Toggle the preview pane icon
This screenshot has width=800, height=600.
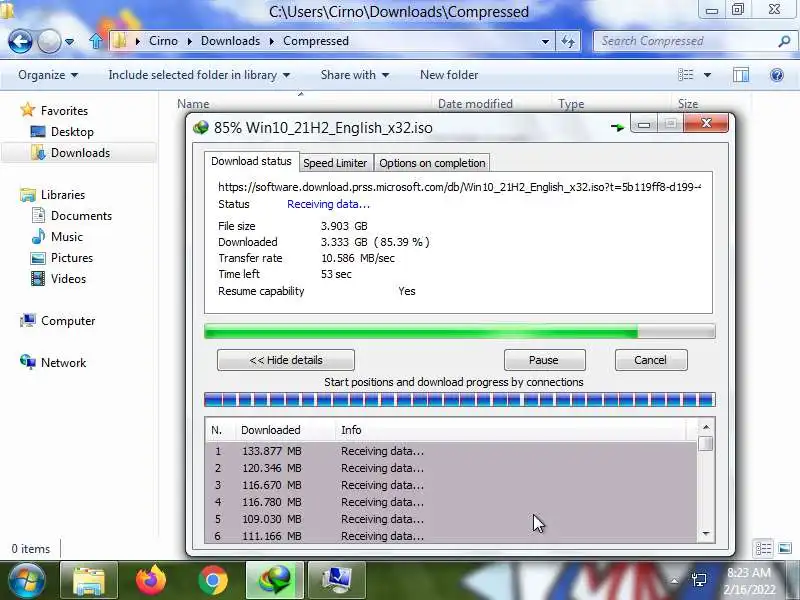[x=741, y=75]
